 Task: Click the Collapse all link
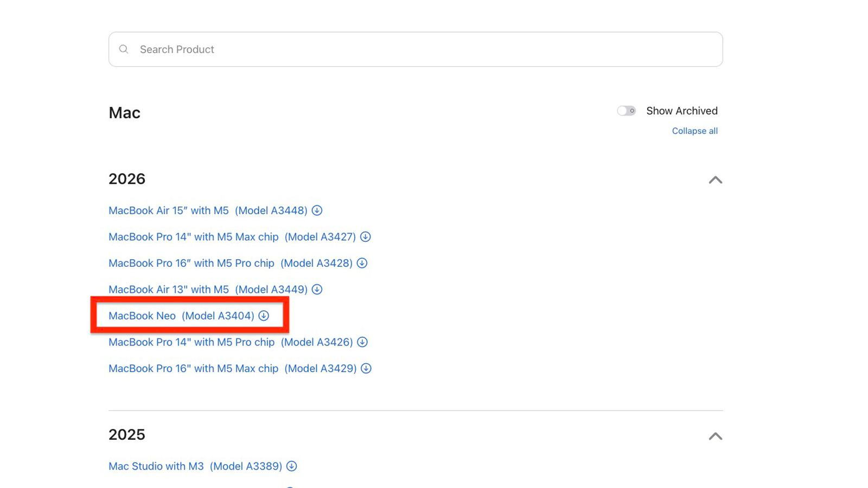coord(694,131)
